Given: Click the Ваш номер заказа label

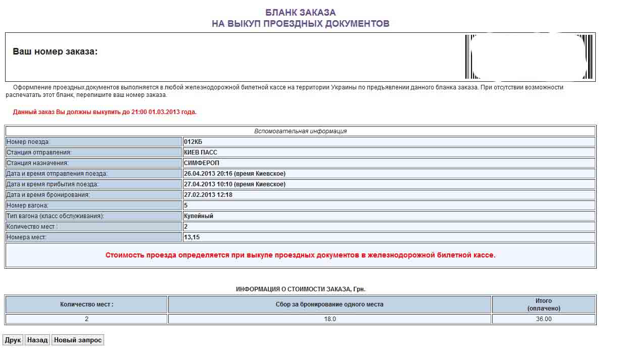Looking at the screenshot, I should 55,51.
